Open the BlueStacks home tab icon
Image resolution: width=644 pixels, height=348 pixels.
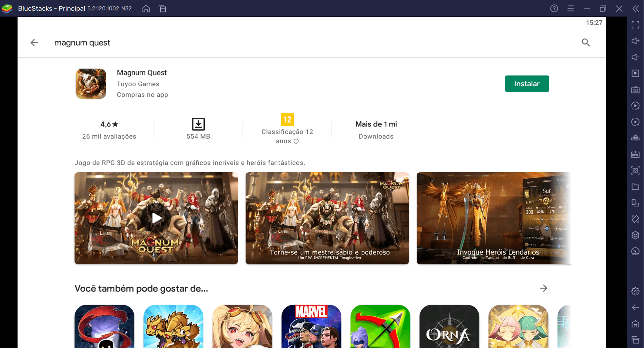point(146,8)
